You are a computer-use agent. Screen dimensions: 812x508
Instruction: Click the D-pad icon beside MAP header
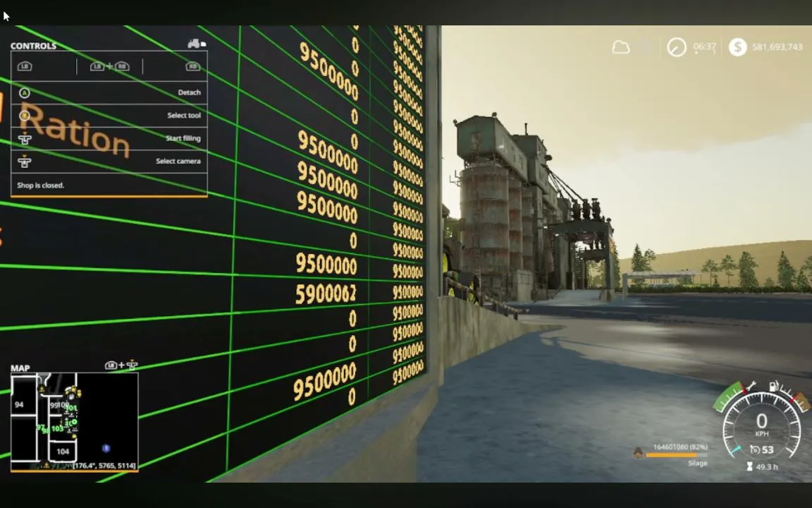point(132,365)
